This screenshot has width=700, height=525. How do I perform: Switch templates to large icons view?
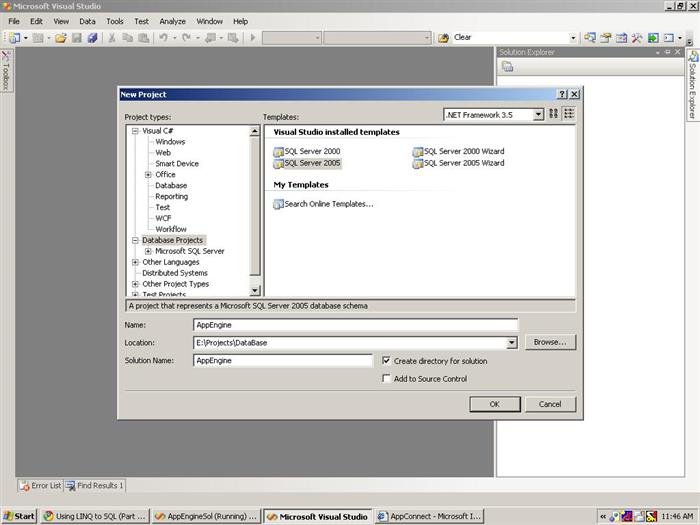click(554, 114)
